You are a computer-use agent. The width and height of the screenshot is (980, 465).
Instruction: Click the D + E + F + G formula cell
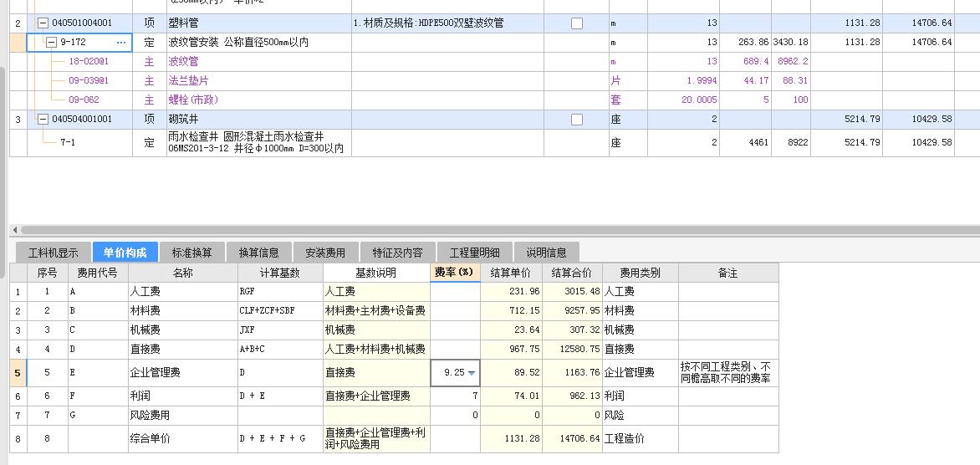point(280,439)
